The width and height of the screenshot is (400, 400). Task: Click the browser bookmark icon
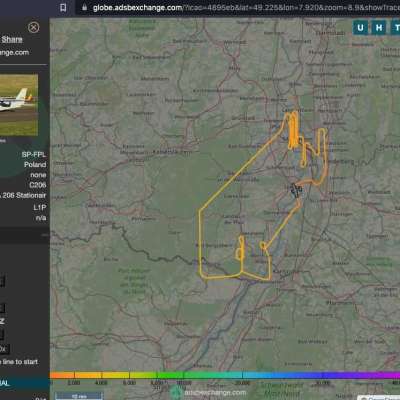coord(63,7)
